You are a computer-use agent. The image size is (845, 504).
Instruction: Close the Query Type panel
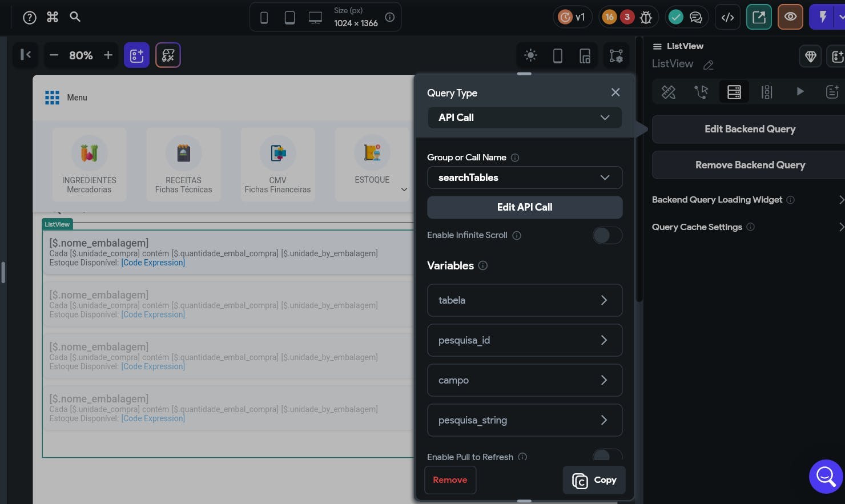615,92
